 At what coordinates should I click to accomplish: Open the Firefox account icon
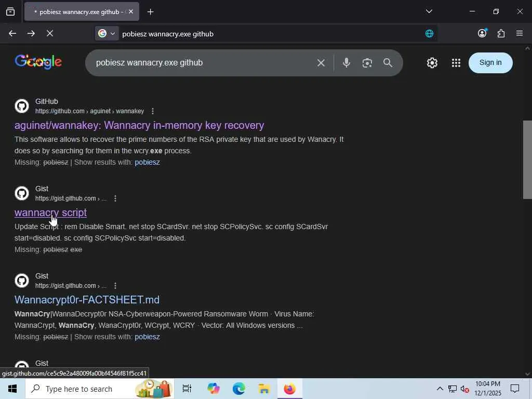(482, 33)
